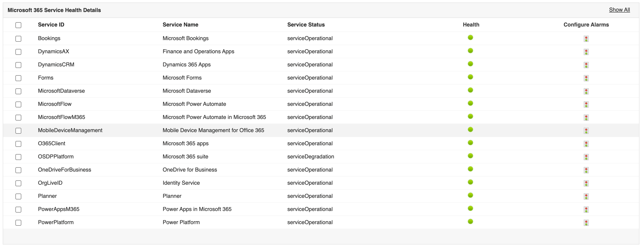644x247 pixels.
Task: Configure alarms for Forms service
Action: (586, 78)
